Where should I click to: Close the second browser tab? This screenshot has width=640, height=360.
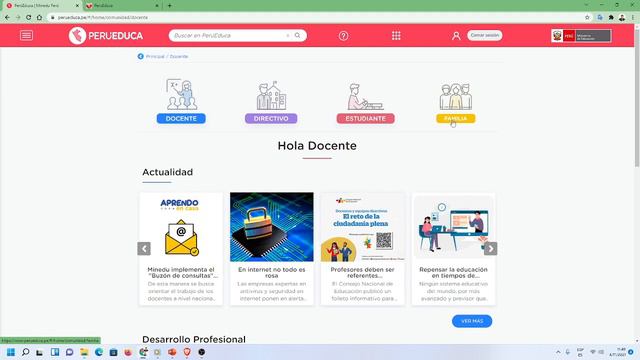(x=157, y=6)
